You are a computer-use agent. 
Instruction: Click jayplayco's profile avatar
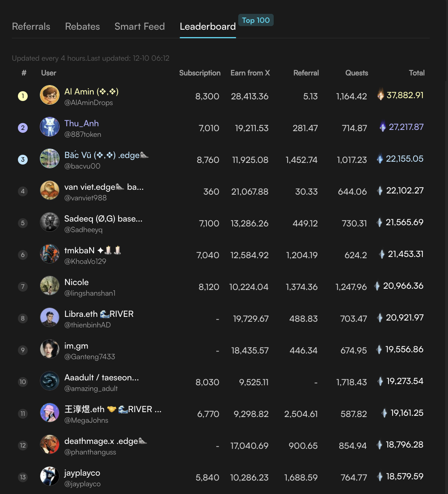[x=50, y=476]
